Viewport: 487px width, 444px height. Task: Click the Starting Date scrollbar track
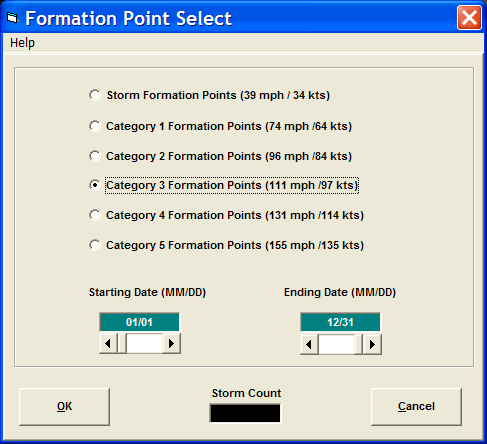(145, 343)
